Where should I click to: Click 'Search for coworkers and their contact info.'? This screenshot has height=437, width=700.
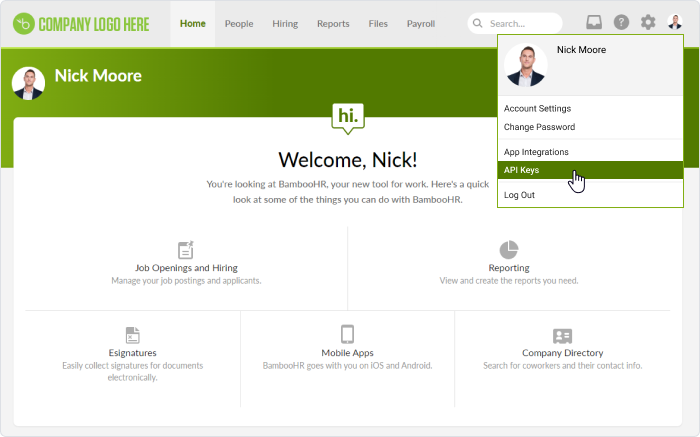click(x=562, y=366)
